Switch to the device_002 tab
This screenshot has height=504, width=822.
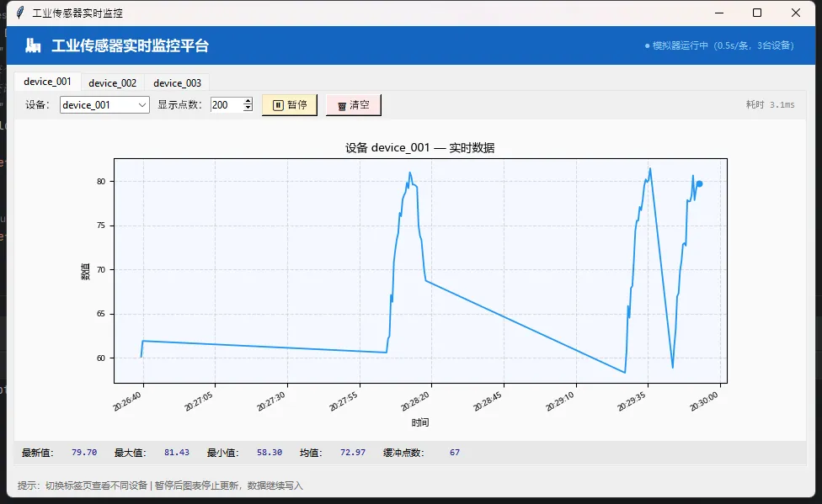coord(112,83)
